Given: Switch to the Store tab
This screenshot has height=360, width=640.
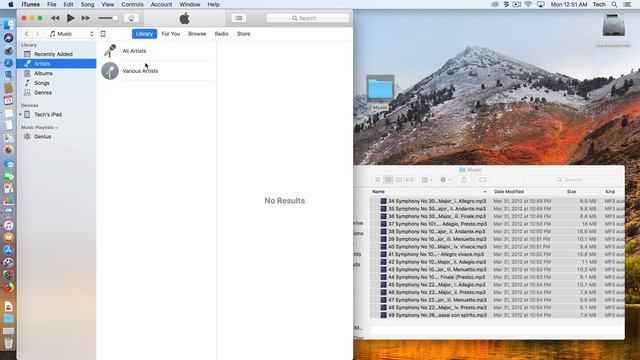Looking at the screenshot, I should (x=244, y=34).
